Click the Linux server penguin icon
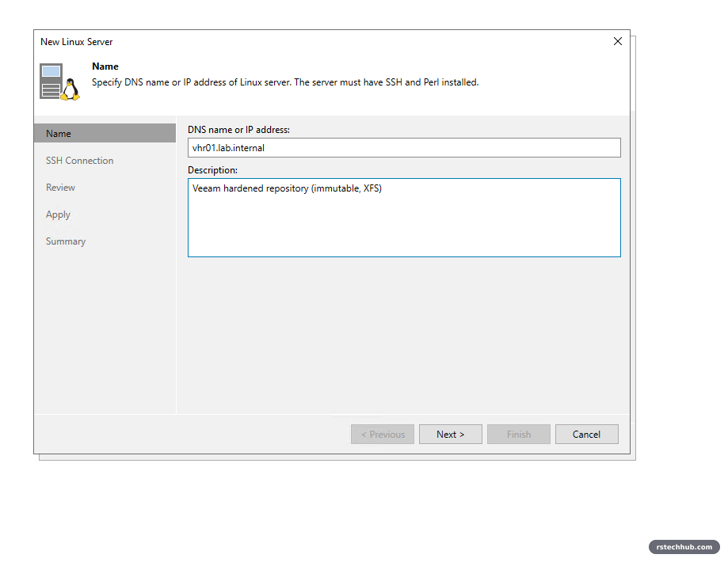 tap(60, 82)
